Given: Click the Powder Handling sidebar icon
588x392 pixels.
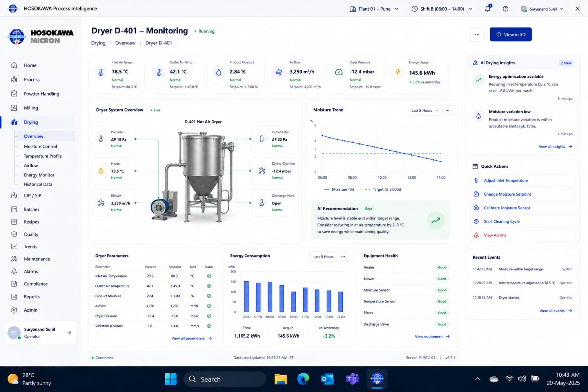Looking at the screenshot, I should (x=14, y=94).
